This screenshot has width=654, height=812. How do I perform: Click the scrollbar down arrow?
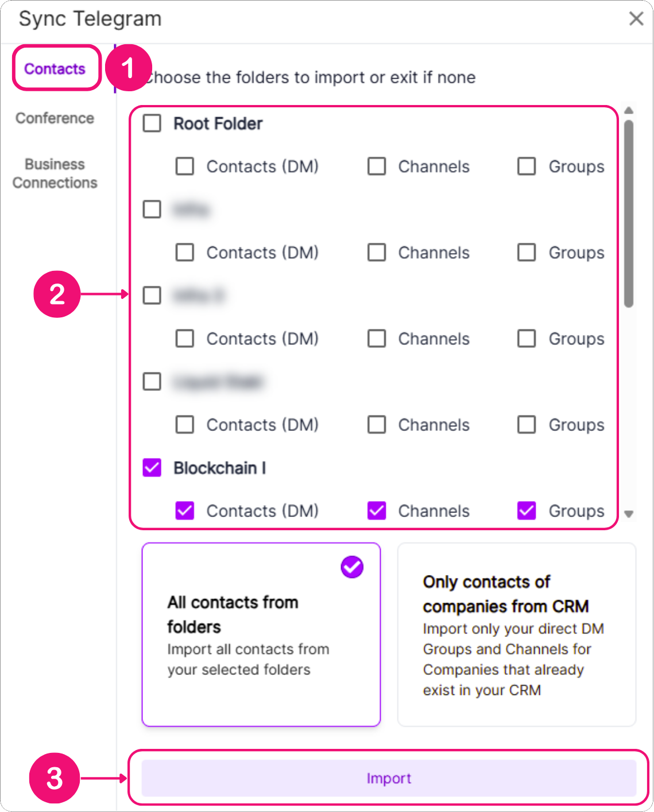(629, 514)
